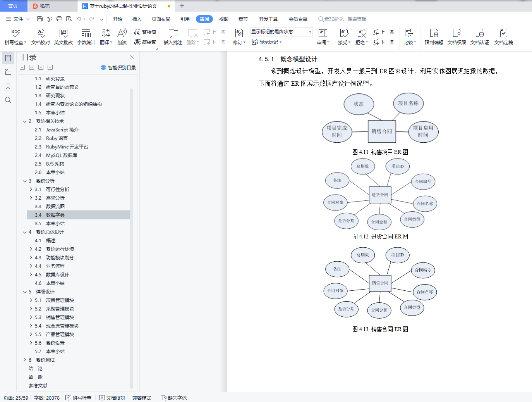Open the search magnifier in left sidebar
Screen dimensions: 532x402
[x=8, y=100]
